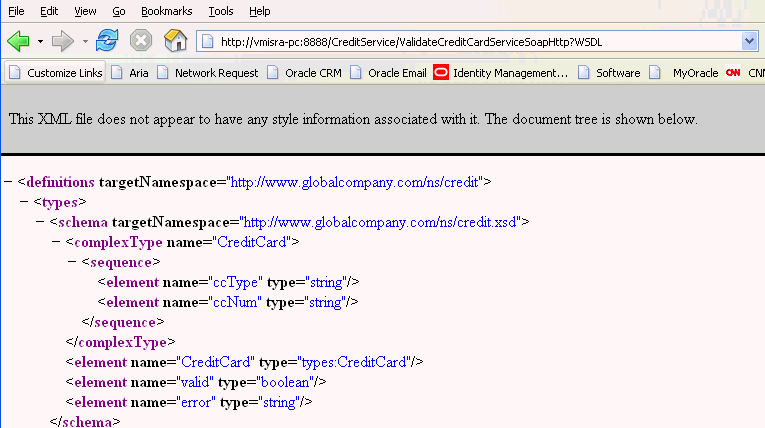Open the Software bookmark

[609, 73]
